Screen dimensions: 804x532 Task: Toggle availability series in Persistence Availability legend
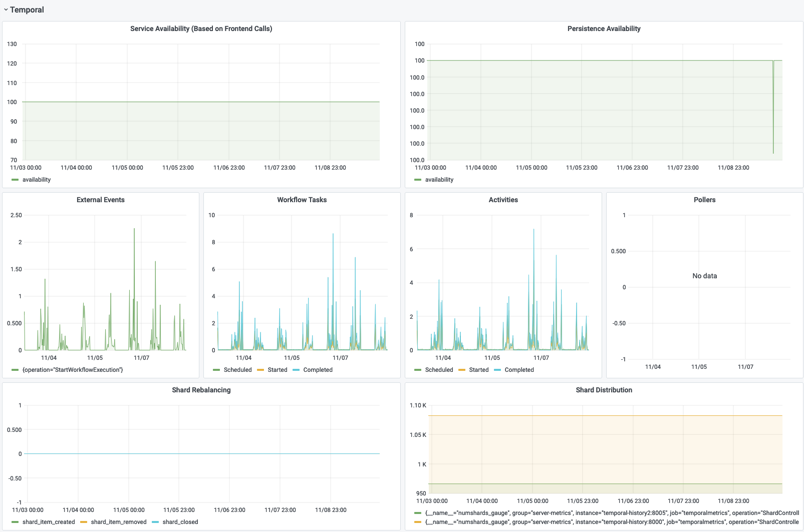439,180
